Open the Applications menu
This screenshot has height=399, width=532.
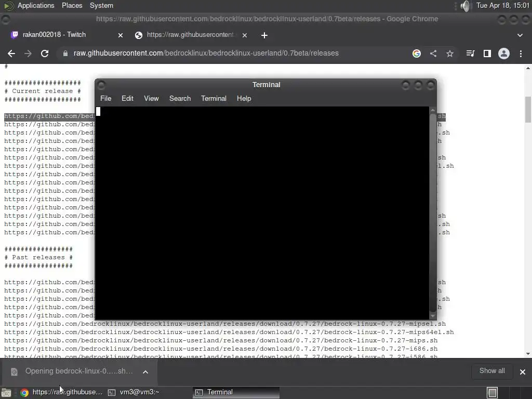pyautogui.click(x=36, y=5)
